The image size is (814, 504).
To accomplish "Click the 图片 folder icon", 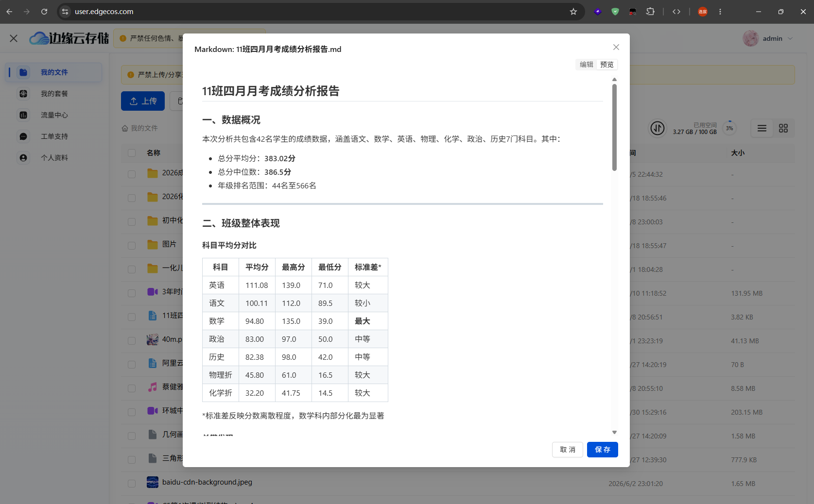I will point(153,244).
